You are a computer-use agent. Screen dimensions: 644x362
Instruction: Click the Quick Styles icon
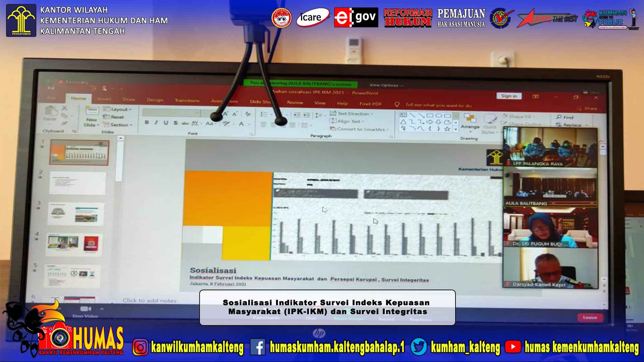tap(490, 119)
